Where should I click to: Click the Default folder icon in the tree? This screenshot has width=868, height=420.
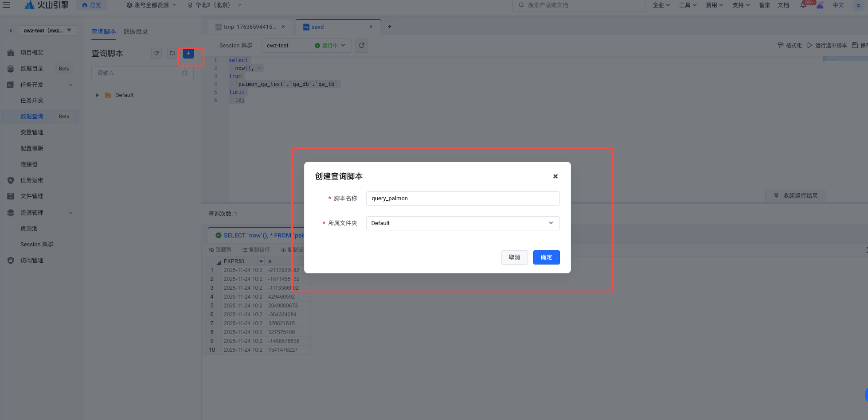[108, 95]
